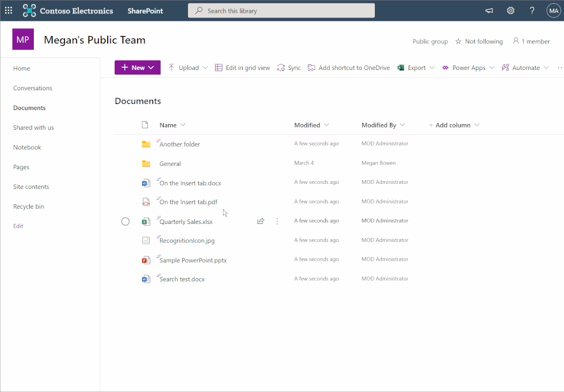Open Search test.docx file
The width and height of the screenshot is (564, 392).
182,279
